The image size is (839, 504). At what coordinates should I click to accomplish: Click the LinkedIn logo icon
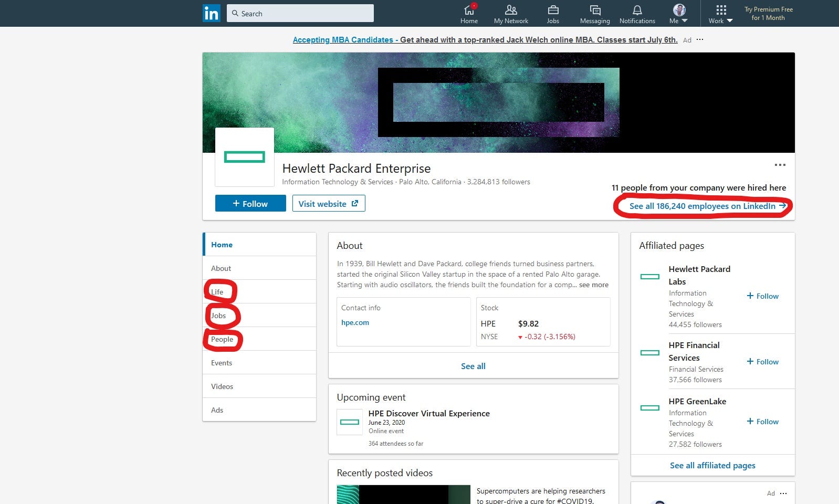(x=212, y=13)
